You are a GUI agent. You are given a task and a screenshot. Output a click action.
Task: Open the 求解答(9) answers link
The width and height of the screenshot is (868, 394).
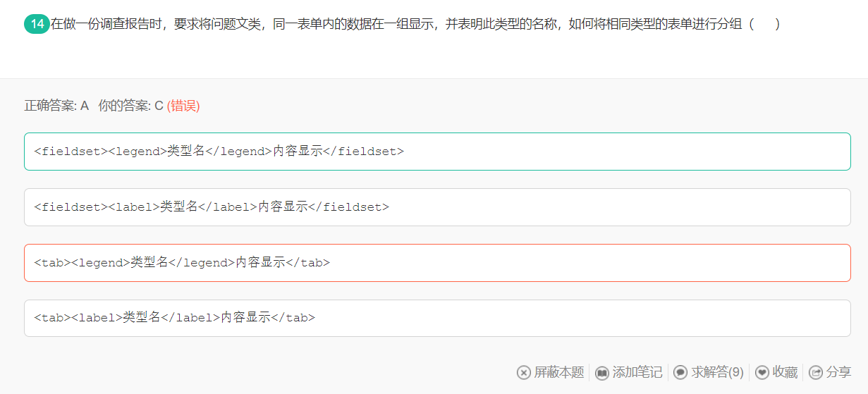pyautogui.click(x=717, y=372)
